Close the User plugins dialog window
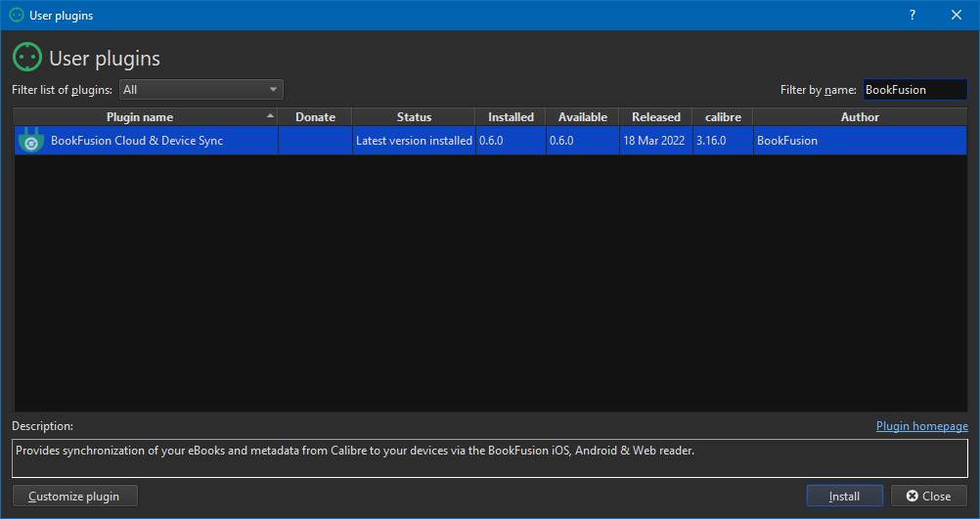 [x=957, y=15]
